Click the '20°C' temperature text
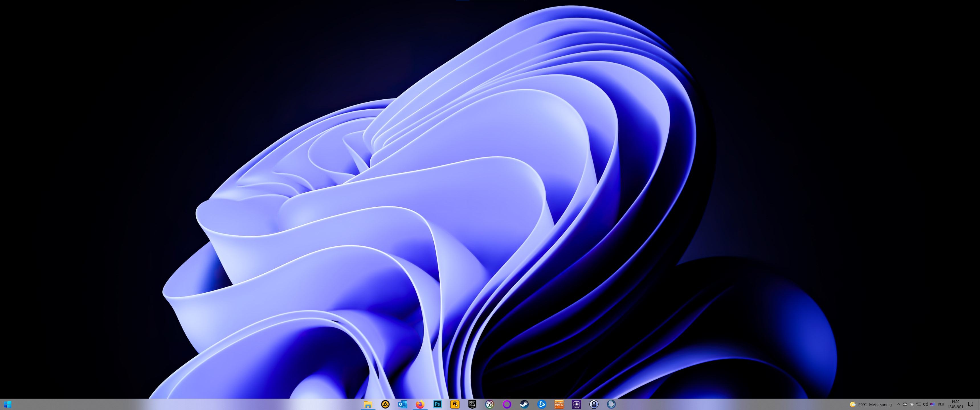980x410 pixels. [x=862, y=405]
